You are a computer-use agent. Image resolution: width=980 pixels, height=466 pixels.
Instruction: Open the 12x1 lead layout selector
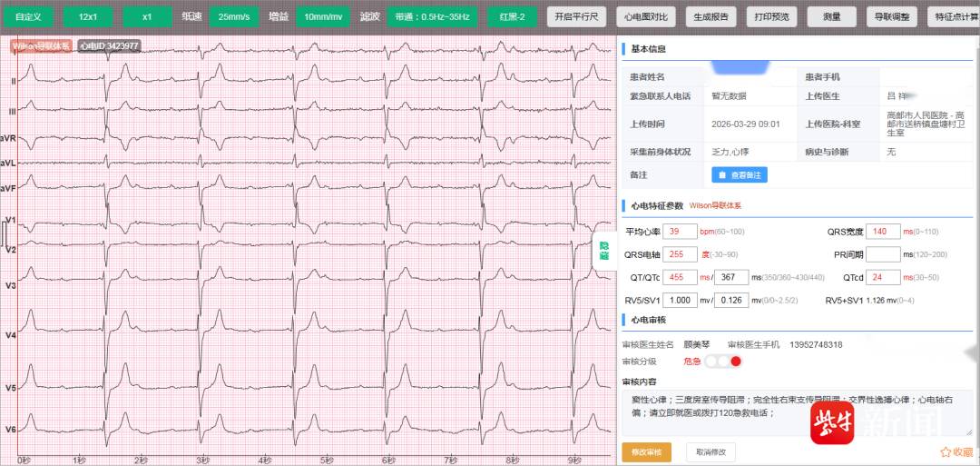click(89, 16)
